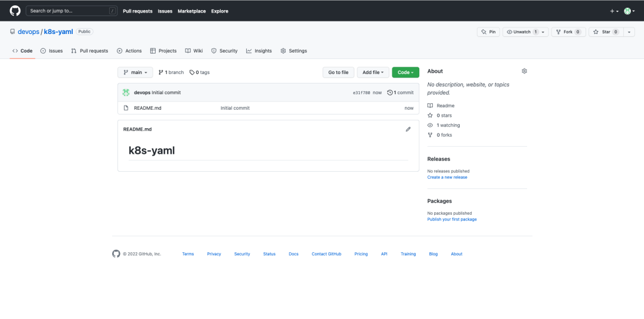The height and width of the screenshot is (319, 644).
Task: Open footer API link
Action: point(384,254)
